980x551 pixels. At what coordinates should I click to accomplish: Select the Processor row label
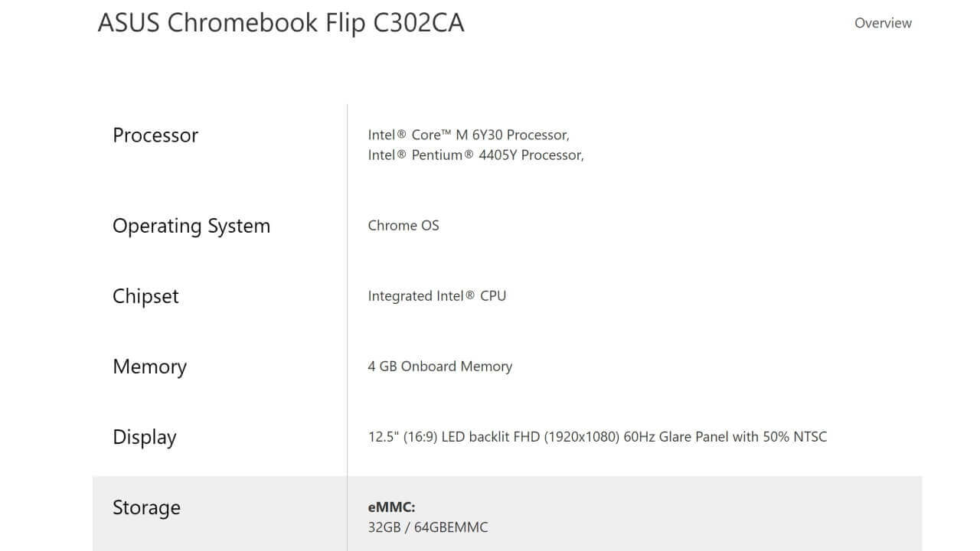coord(155,135)
